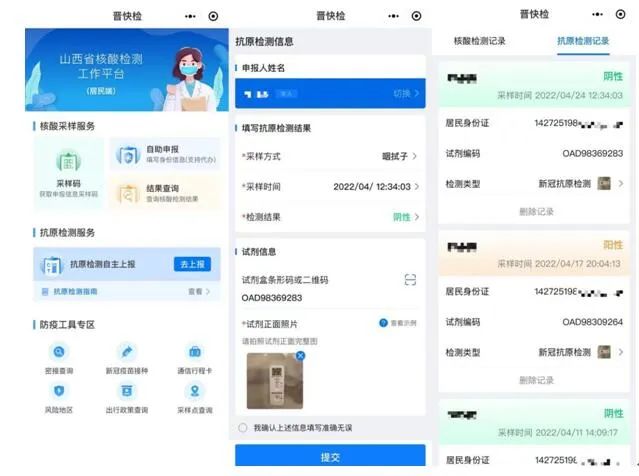Tap 切换 to switch the applicant

pyautogui.click(x=405, y=94)
